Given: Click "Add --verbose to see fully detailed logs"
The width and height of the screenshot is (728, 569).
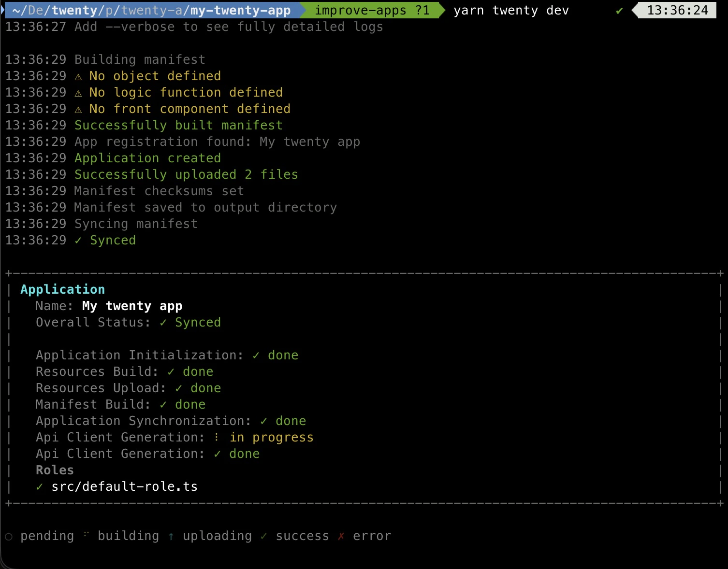Looking at the screenshot, I should pyautogui.click(x=229, y=27).
